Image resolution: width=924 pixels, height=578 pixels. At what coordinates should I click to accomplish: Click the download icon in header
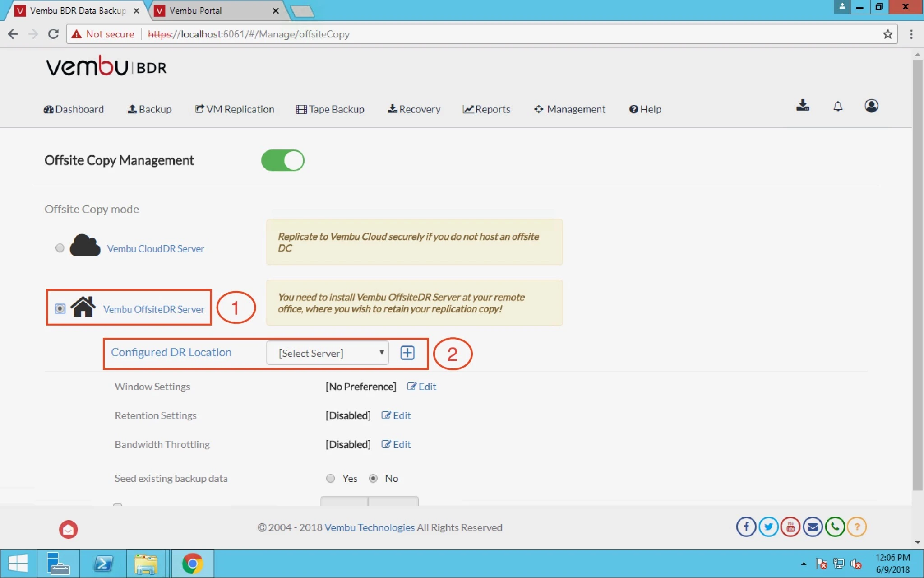[803, 106]
